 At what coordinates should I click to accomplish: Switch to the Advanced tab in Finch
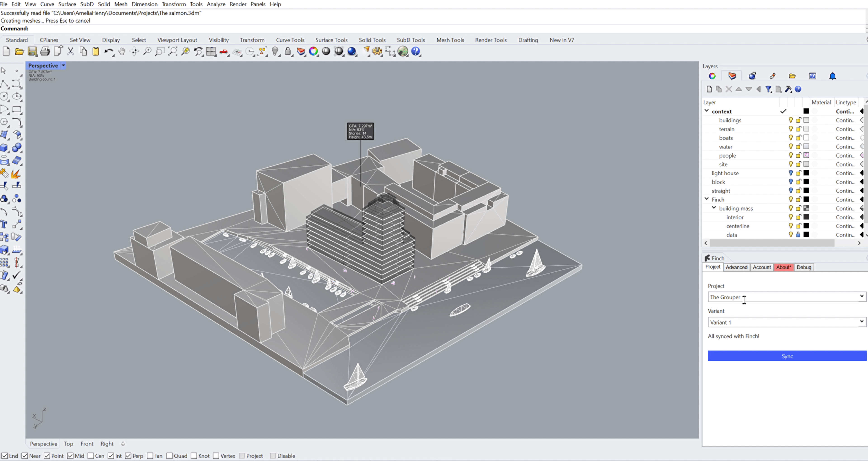pyautogui.click(x=736, y=267)
